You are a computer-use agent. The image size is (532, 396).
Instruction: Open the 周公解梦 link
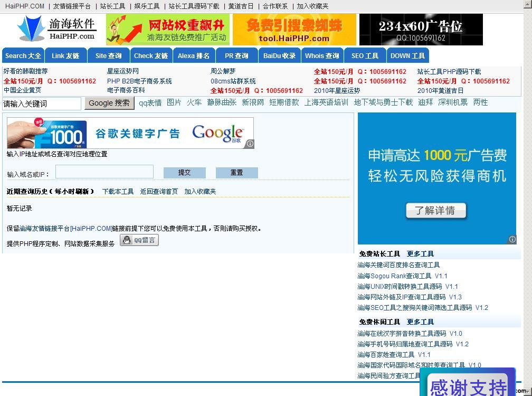pos(223,71)
